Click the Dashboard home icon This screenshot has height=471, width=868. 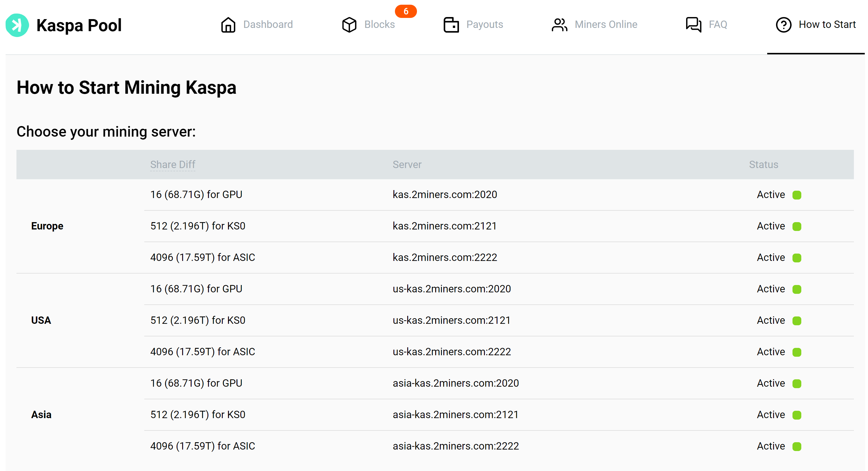[228, 25]
